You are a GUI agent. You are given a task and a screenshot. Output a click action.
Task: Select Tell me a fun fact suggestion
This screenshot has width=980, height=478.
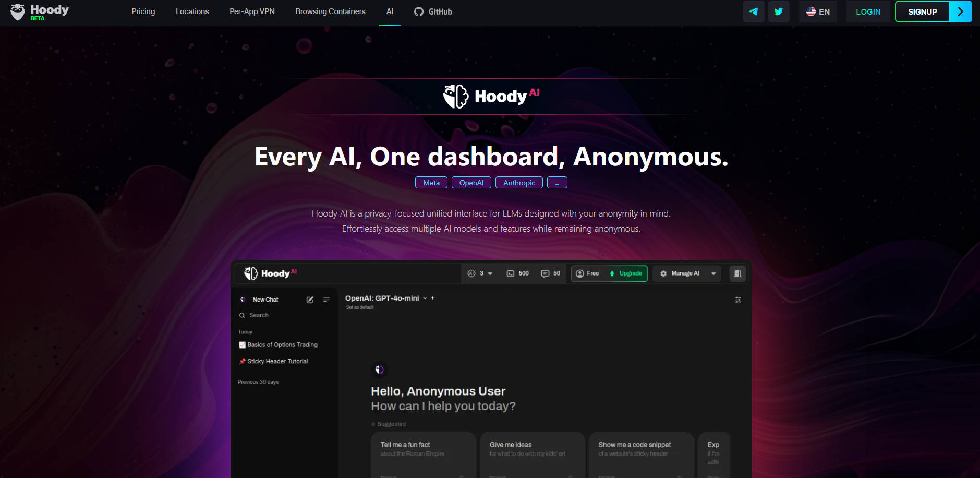click(423, 455)
